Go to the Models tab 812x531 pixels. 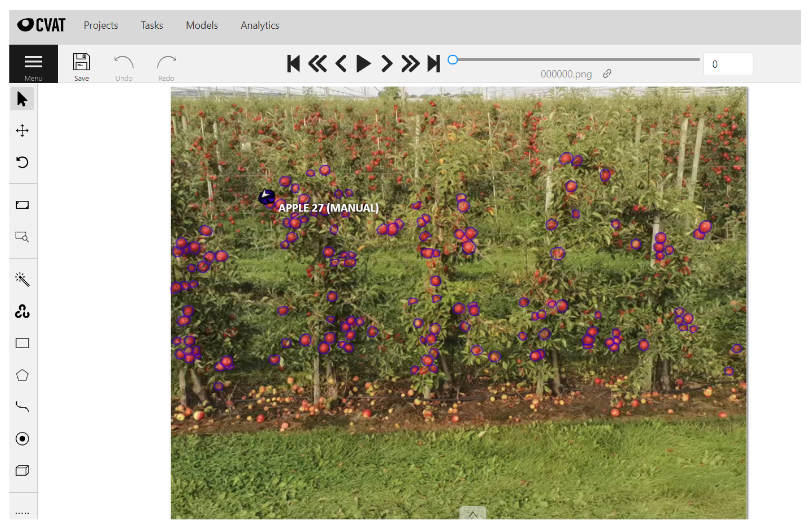(202, 25)
